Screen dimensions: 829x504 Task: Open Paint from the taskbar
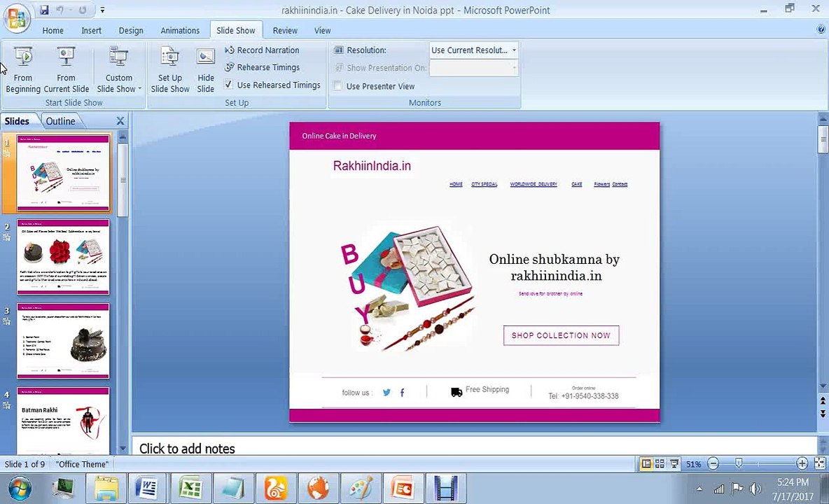(361, 488)
